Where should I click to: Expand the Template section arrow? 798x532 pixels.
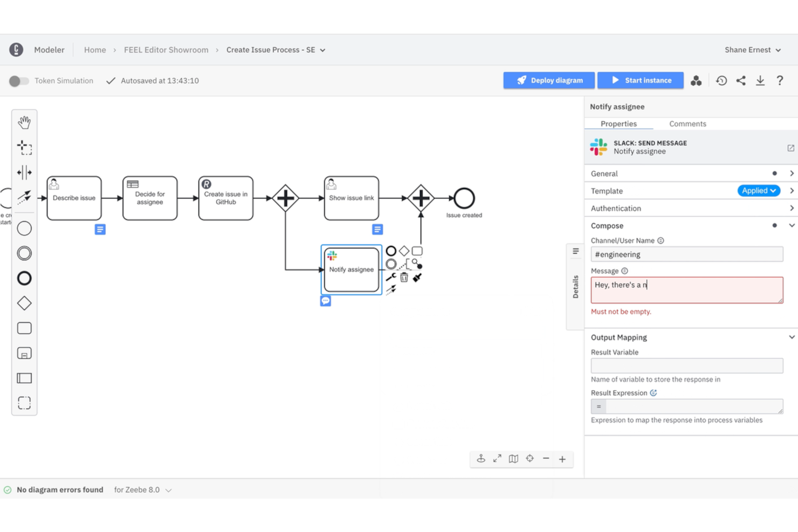[791, 191]
